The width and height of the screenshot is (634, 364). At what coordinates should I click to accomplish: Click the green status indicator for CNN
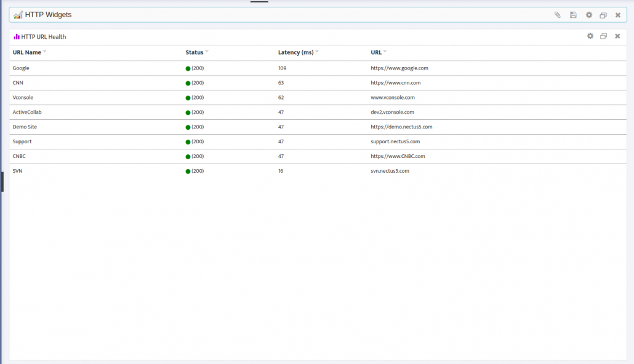[187, 82]
